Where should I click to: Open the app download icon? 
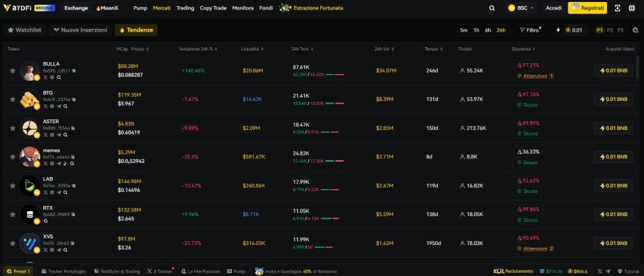(617, 8)
